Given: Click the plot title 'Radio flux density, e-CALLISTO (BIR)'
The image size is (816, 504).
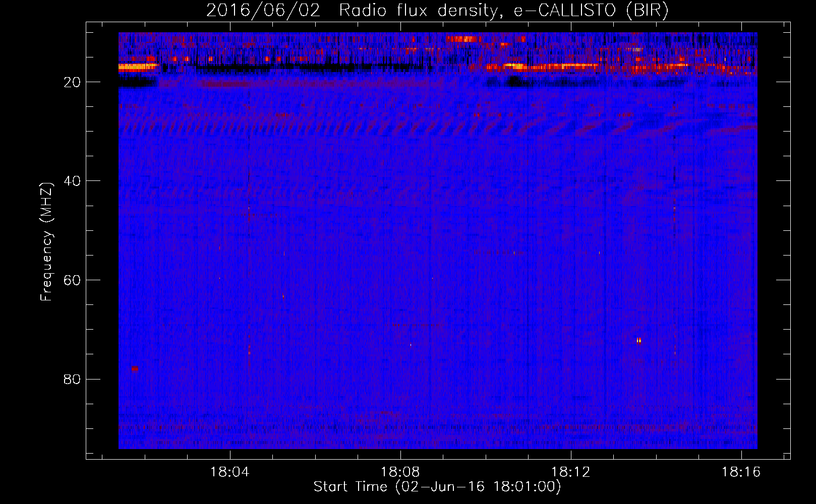Looking at the screenshot, I should 503,10.
